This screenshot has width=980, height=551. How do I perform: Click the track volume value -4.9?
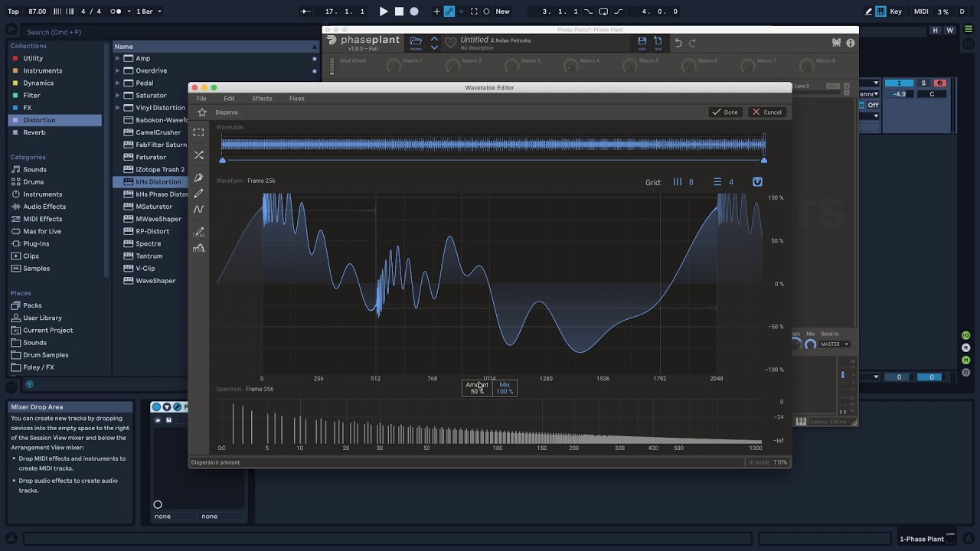(x=899, y=94)
